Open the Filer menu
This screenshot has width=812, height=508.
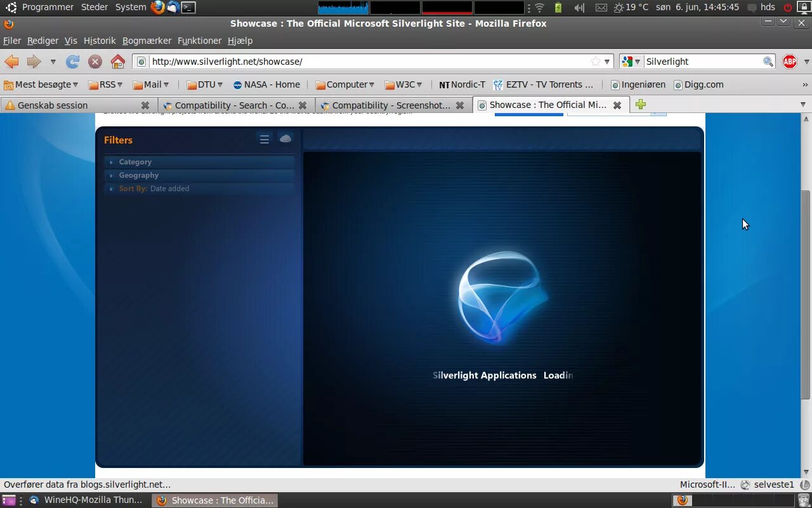(12, 41)
